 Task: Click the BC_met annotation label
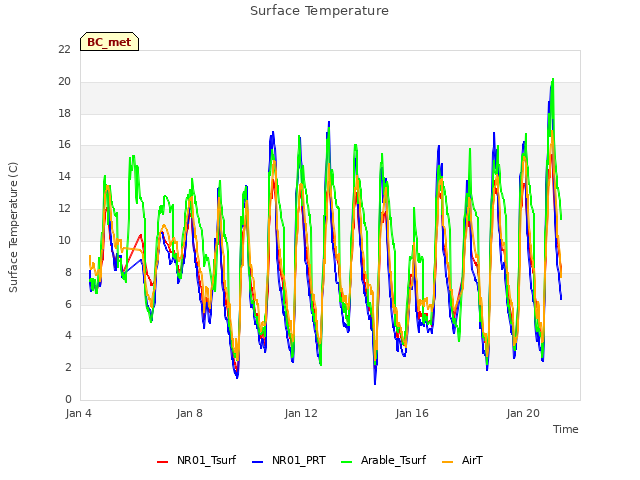click(x=109, y=42)
